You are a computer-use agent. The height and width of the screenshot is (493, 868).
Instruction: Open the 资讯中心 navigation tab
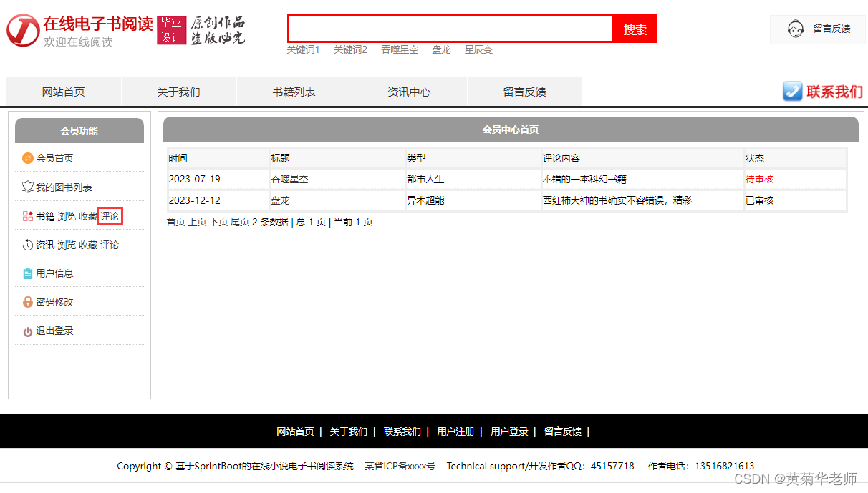(410, 92)
